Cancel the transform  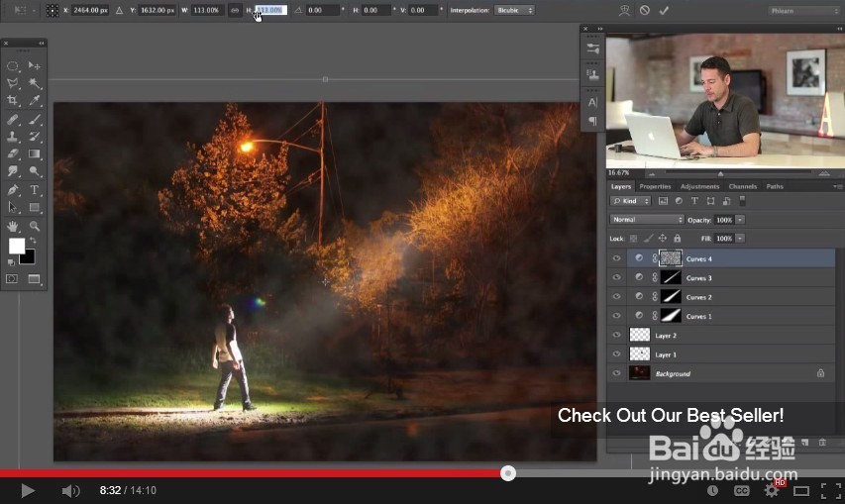(645, 10)
